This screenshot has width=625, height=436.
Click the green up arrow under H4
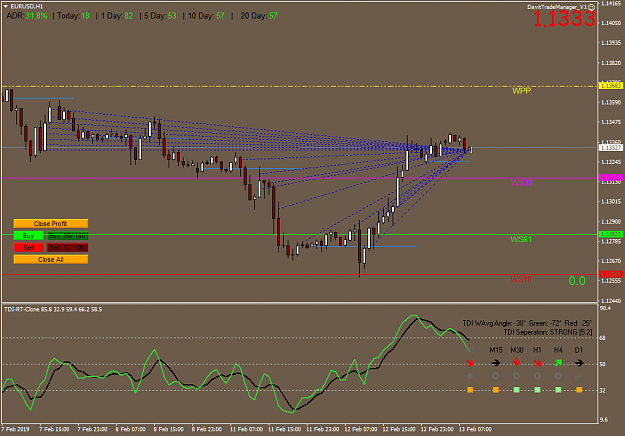coord(558,363)
